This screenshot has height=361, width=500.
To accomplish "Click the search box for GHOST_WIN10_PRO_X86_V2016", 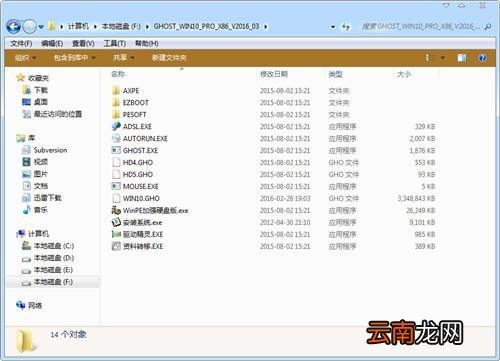I will click(421, 26).
